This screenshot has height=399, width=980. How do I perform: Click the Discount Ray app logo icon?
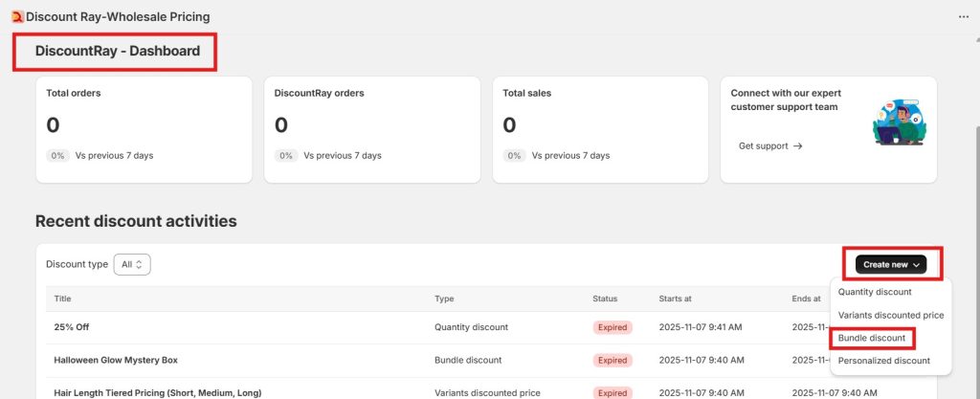coord(17,16)
